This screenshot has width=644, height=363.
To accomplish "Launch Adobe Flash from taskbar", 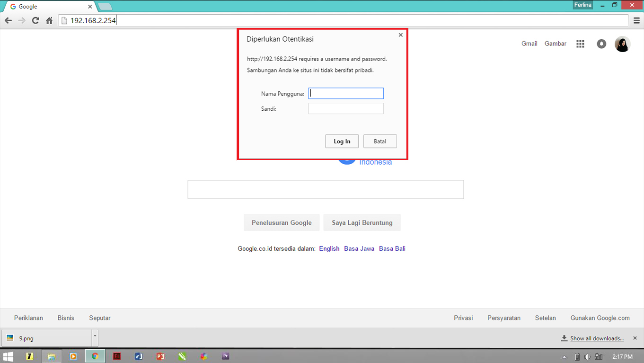I will (117, 356).
